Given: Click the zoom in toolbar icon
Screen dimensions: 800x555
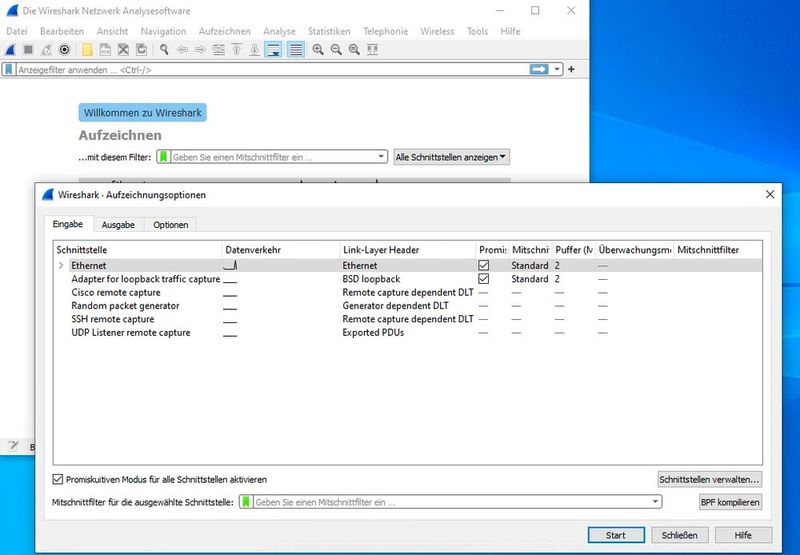Looking at the screenshot, I should pyautogui.click(x=318, y=49).
